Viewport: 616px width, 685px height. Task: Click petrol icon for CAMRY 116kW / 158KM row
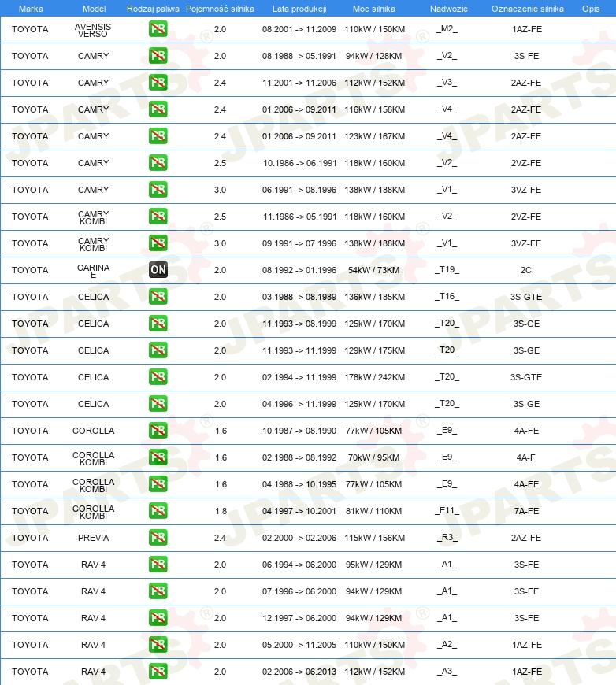(x=158, y=109)
